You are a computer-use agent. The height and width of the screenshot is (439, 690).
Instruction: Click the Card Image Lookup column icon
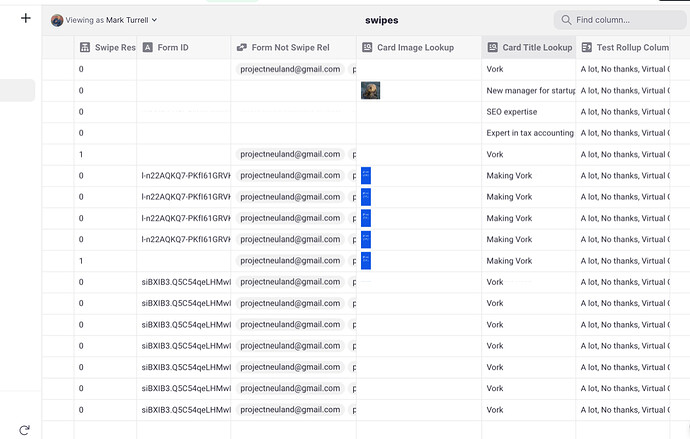coord(367,47)
